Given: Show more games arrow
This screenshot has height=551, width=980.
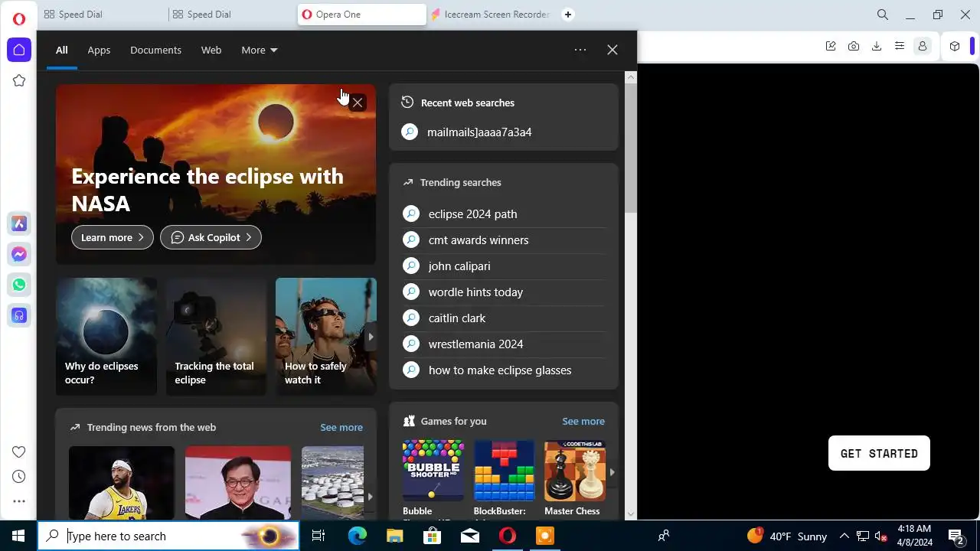Looking at the screenshot, I should coord(612,472).
